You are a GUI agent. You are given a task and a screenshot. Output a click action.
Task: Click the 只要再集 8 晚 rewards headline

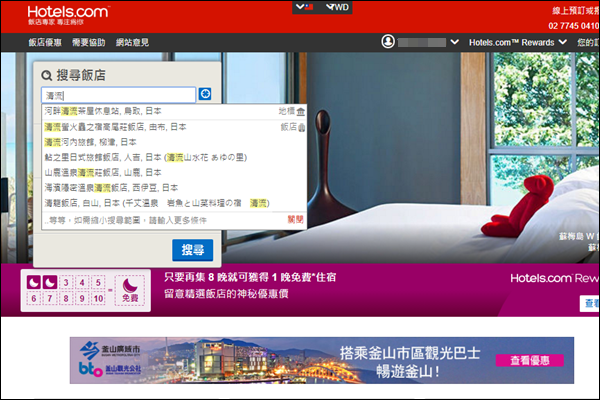pos(250,277)
